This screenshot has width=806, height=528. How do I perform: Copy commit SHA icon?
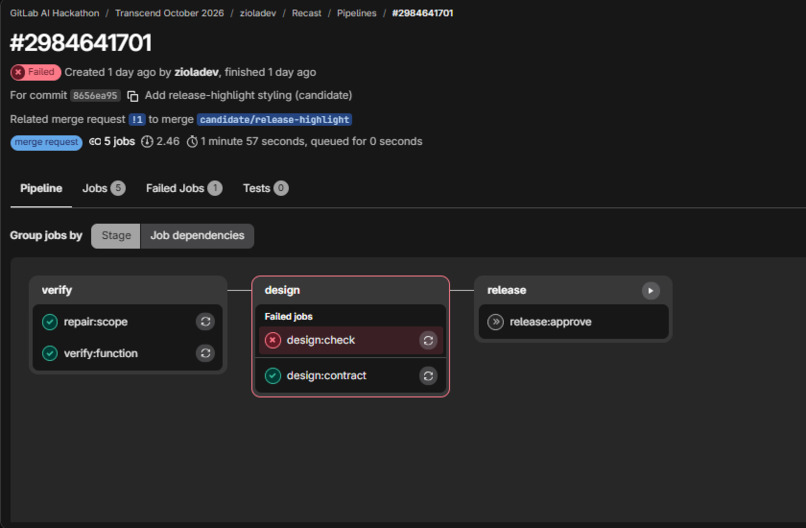pos(133,96)
